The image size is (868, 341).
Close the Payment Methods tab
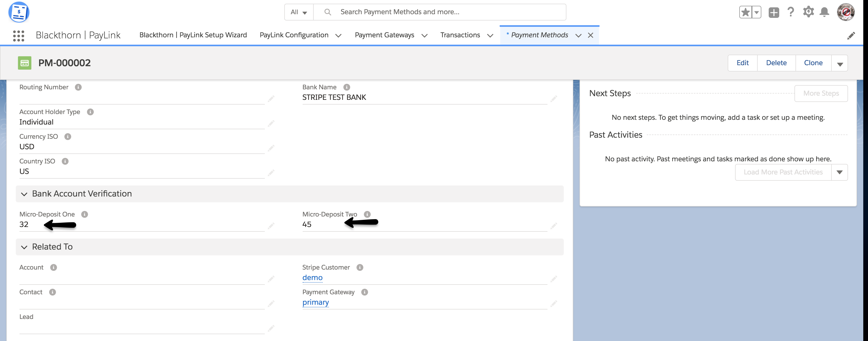590,35
